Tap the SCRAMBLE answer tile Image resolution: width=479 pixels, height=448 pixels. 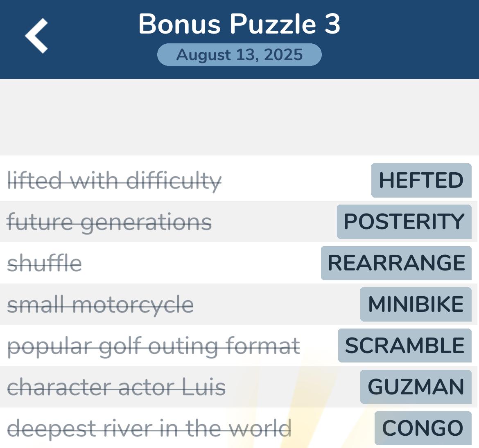tap(404, 346)
